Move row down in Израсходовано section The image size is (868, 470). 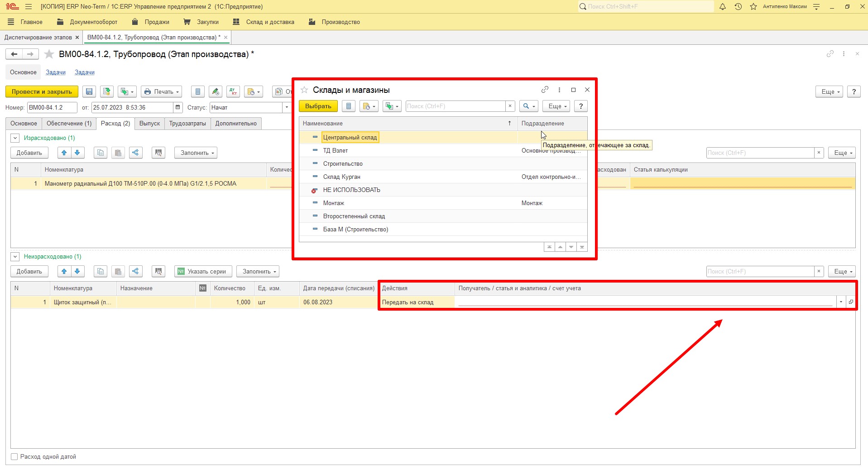pos(77,153)
